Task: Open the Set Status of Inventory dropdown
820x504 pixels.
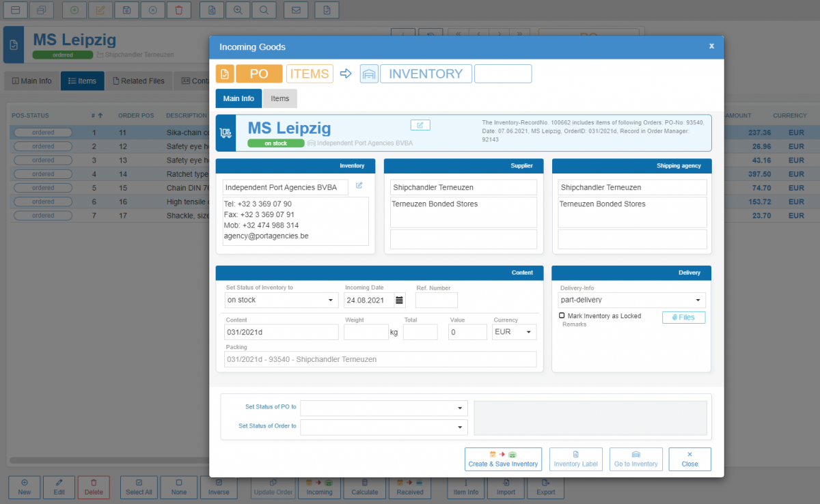Action: [x=281, y=299]
